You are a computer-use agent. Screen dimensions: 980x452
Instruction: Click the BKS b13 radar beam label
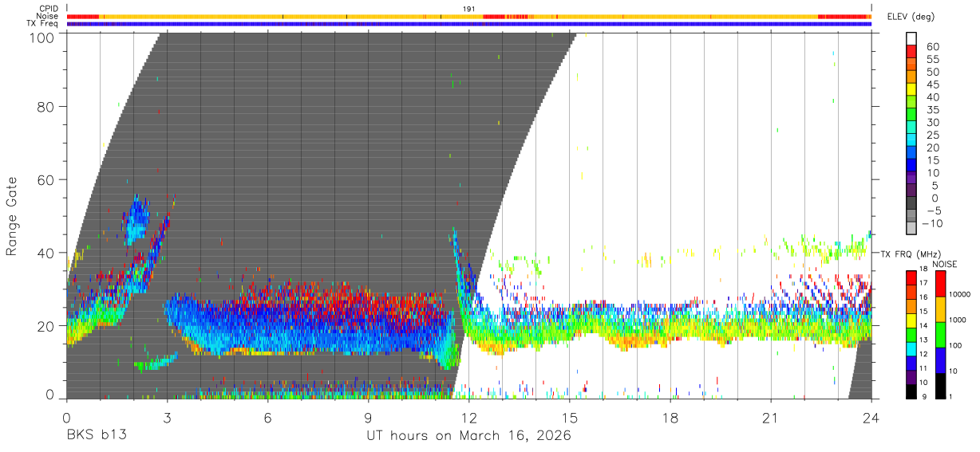(x=96, y=435)
